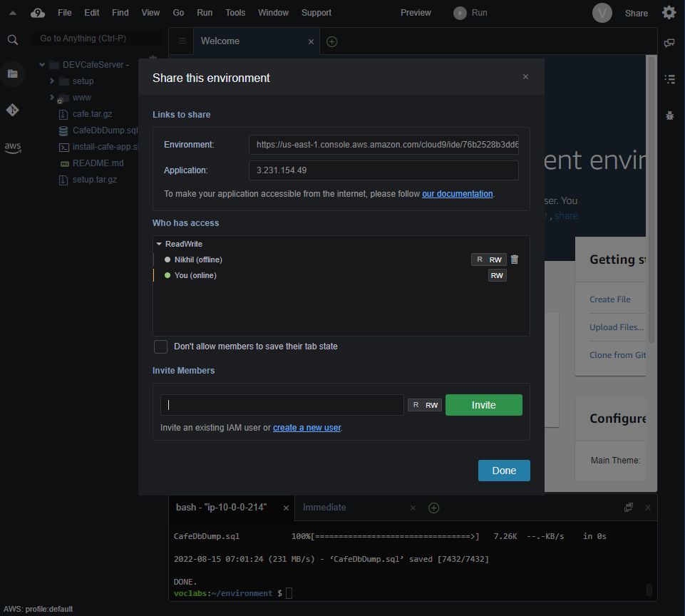This screenshot has width=685, height=616.
Task: Open the View menu
Action: coord(150,13)
